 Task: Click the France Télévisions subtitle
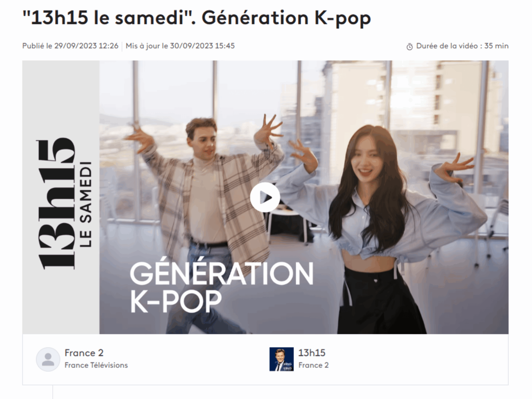click(x=96, y=365)
